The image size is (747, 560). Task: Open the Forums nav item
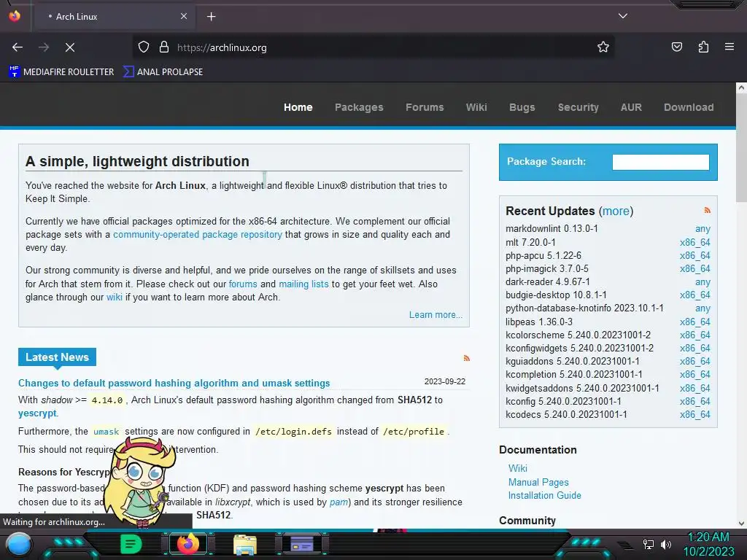point(425,107)
